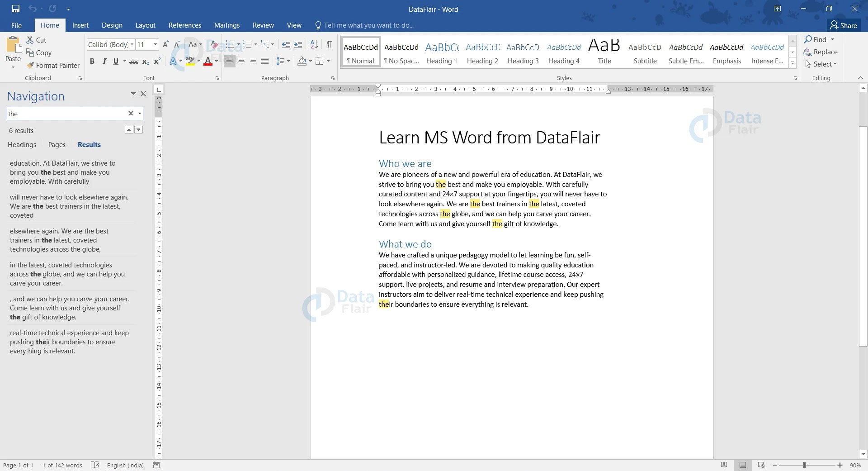The height and width of the screenshot is (471, 868).
Task: Click the Find button
Action: pyautogui.click(x=815, y=39)
